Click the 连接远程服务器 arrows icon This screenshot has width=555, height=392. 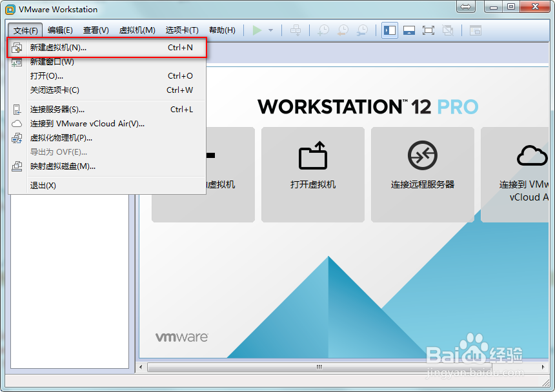[422, 155]
